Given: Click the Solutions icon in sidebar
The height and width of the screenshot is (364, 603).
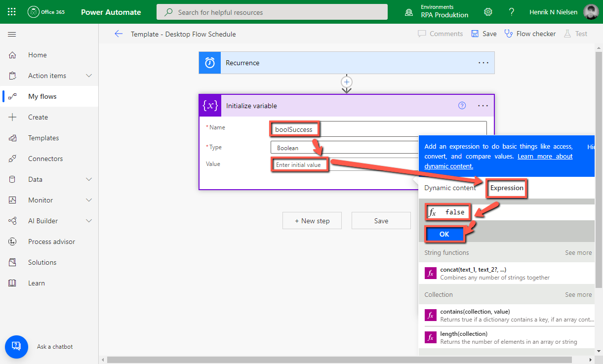Looking at the screenshot, I should pos(13,262).
